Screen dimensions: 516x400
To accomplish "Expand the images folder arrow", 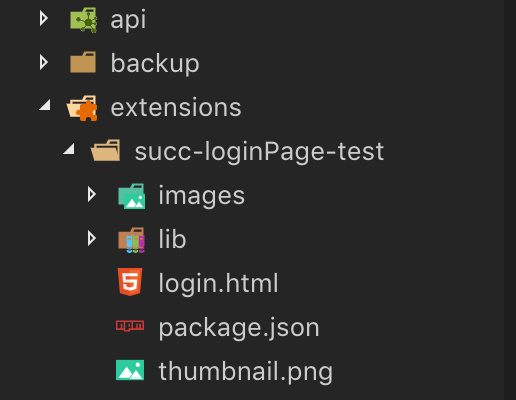I will pyautogui.click(x=91, y=194).
